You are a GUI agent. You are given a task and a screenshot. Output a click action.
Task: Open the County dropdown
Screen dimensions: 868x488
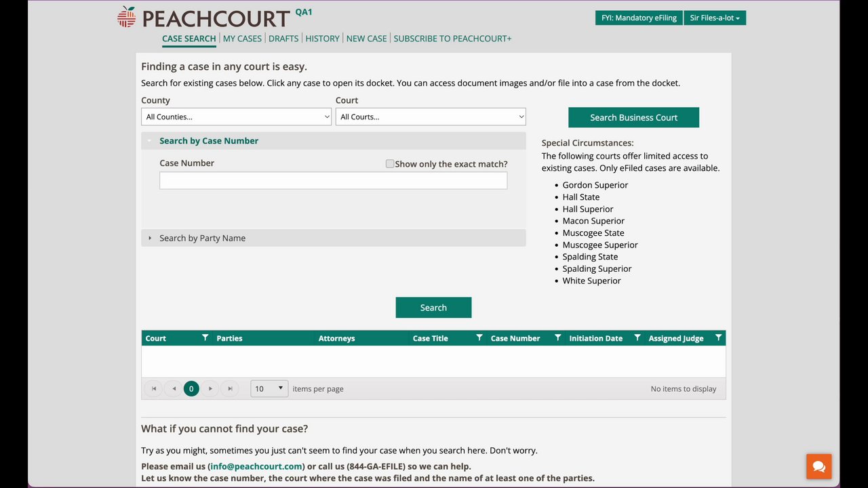pos(236,117)
